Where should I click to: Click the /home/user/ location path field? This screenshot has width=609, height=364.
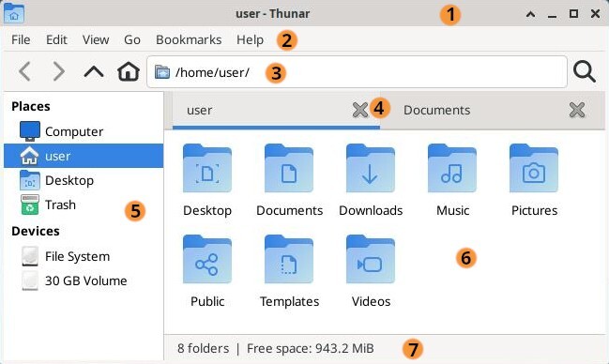pyautogui.click(x=357, y=72)
